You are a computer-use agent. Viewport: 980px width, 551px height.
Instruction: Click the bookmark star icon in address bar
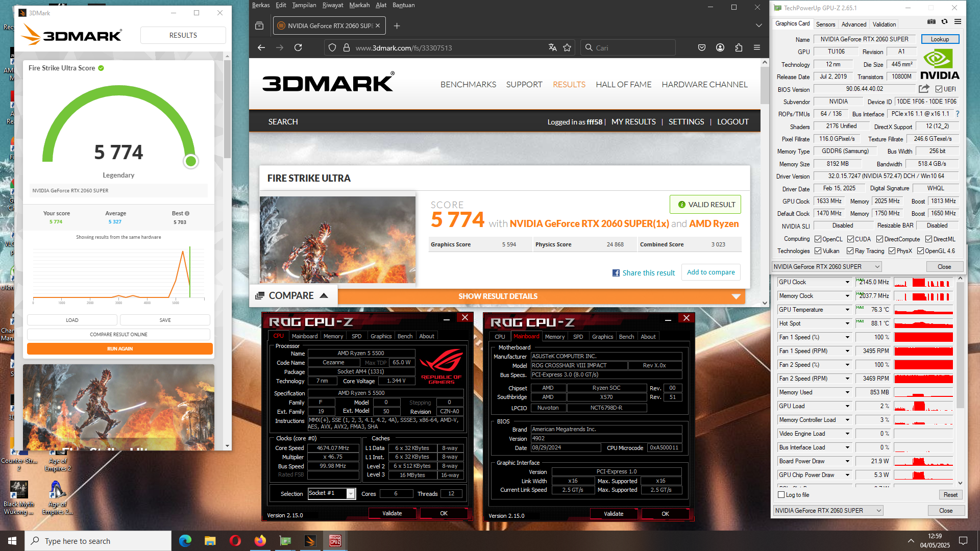(x=567, y=47)
